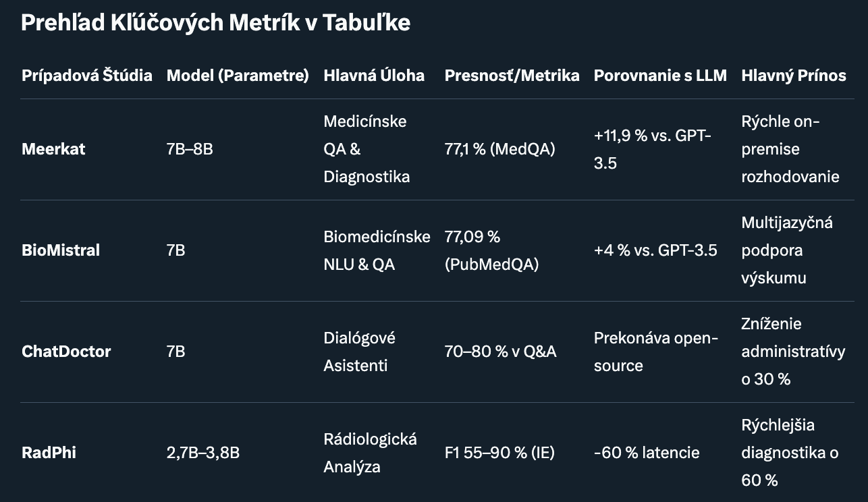
Task: Click the F1 55–90 % (IE) cell
Action: coord(499,453)
